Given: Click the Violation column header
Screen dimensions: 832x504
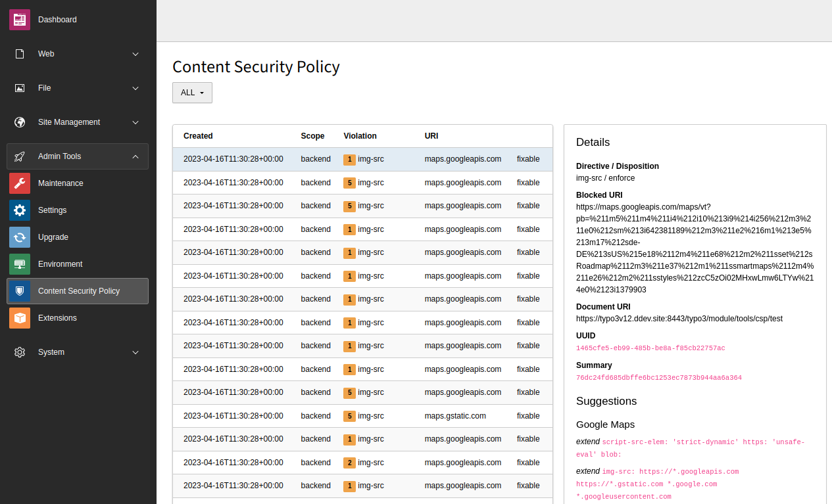Looking at the screenshot, I should click(x=360, y=136).
